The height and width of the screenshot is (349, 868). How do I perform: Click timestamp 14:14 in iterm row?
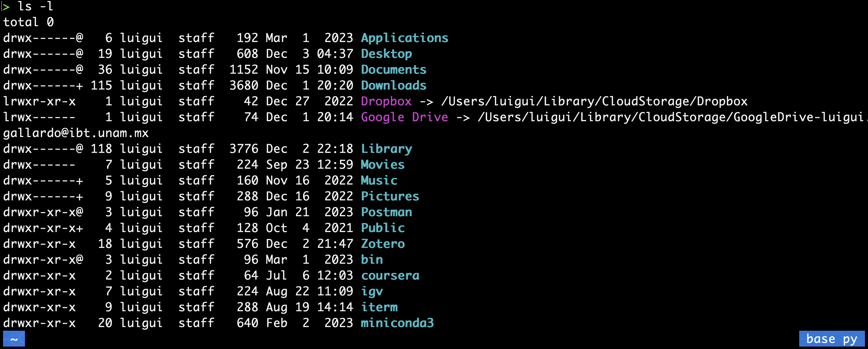tap(335, 307)
